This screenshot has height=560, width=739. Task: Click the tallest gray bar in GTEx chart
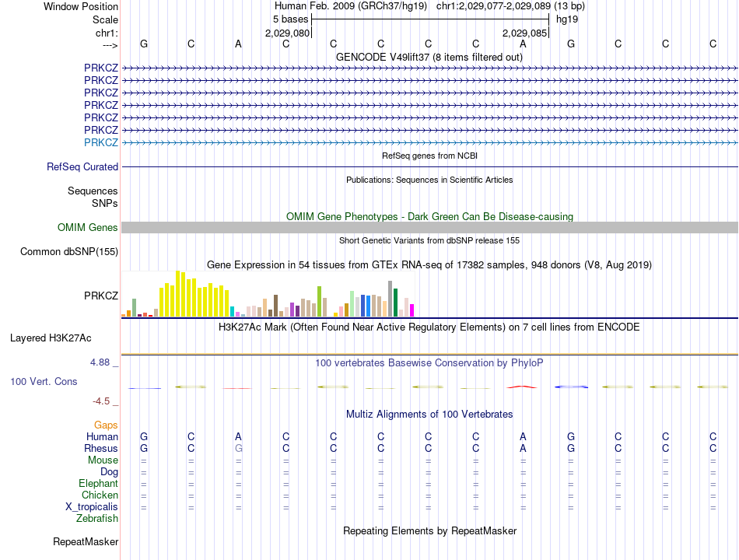pos(390,299)
